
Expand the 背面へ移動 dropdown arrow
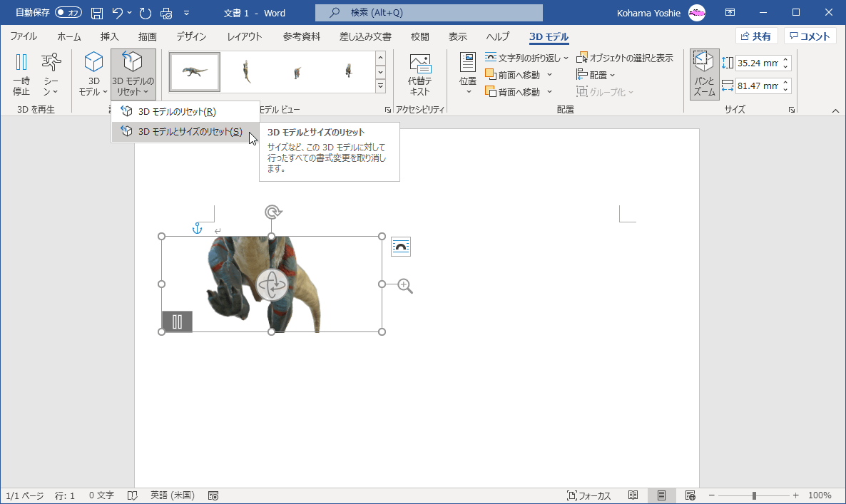pyautogui.click(x=550, y=92)
